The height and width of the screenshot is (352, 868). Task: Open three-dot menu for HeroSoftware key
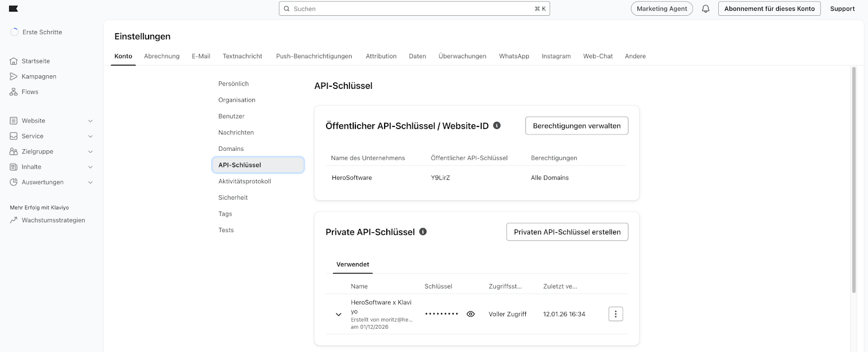pyautogui.click(x=616, y=314)
